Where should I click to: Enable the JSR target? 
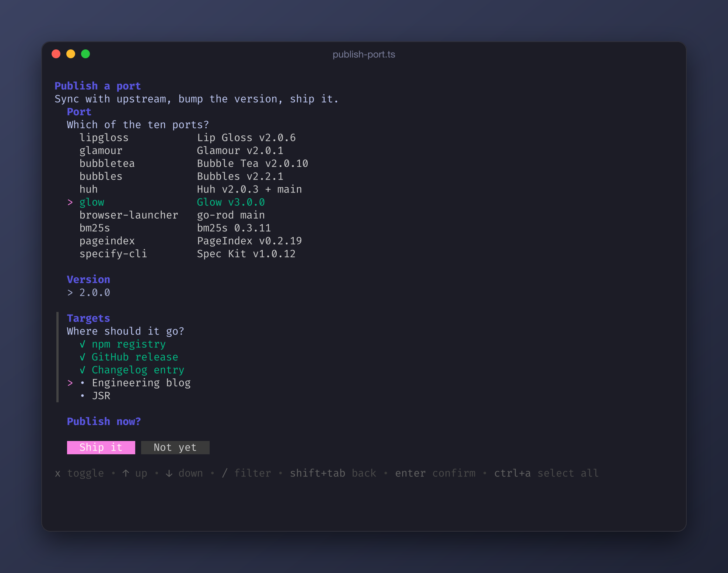[x=95, y=396]
